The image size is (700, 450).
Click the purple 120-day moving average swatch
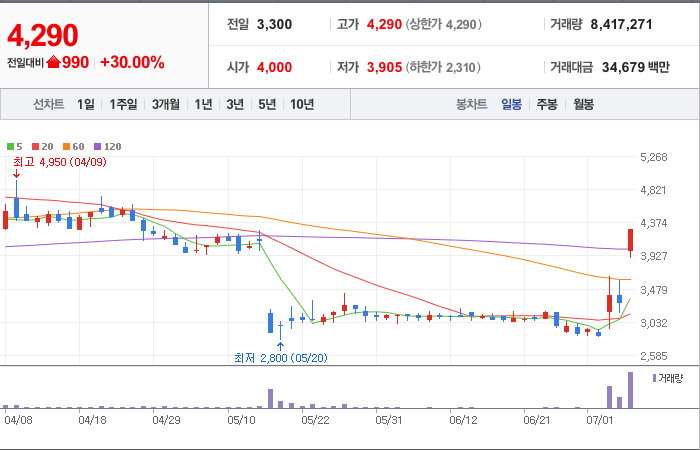pos(97,146)
